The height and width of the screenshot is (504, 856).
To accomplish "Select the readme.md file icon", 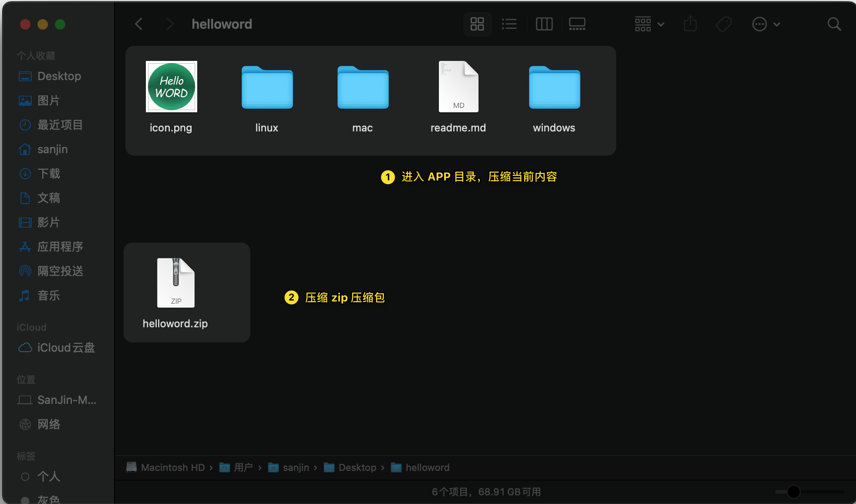I will point(458,87).
